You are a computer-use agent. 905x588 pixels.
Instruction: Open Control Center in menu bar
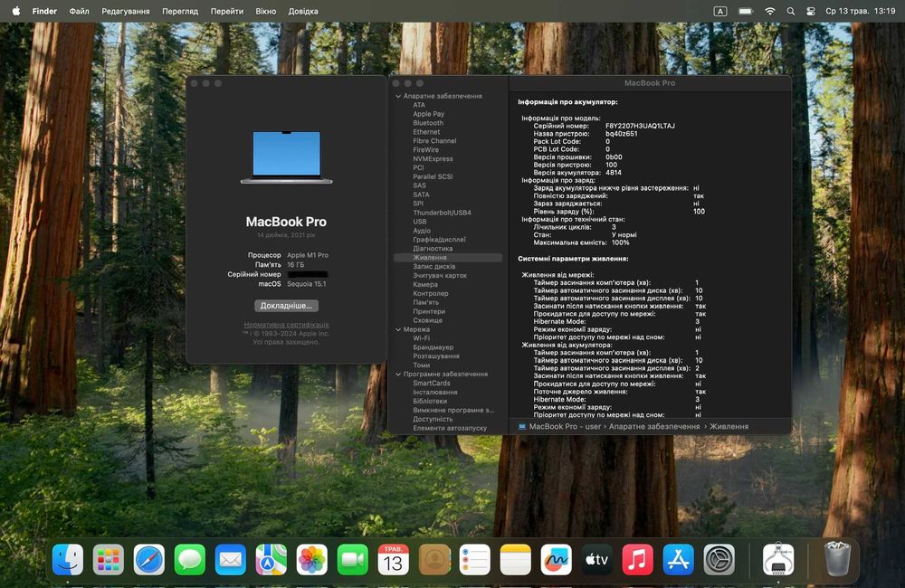point(811,11)
